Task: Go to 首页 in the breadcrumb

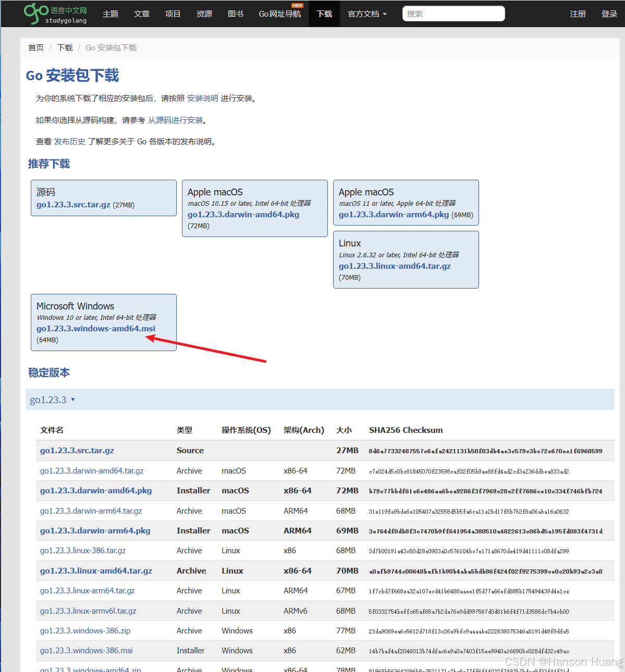Action: pos(36,48)
